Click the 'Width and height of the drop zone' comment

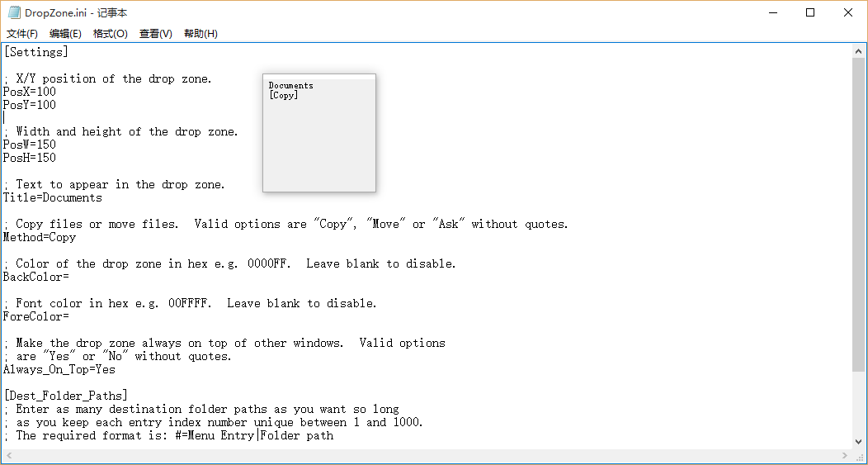(120, 131)
